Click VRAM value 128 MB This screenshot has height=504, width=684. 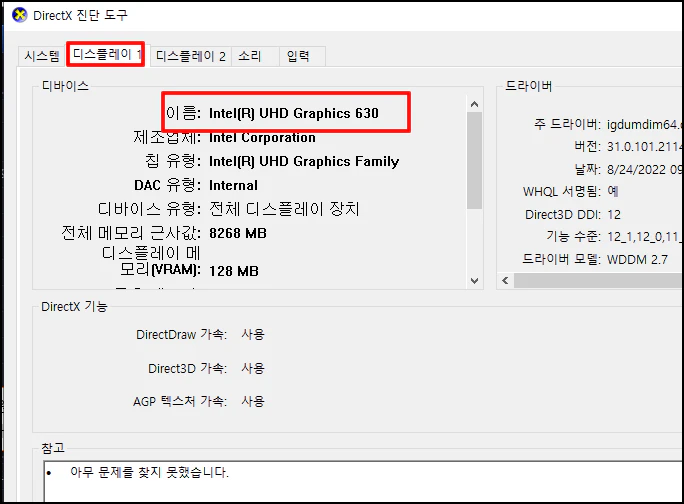coord(234,271)
